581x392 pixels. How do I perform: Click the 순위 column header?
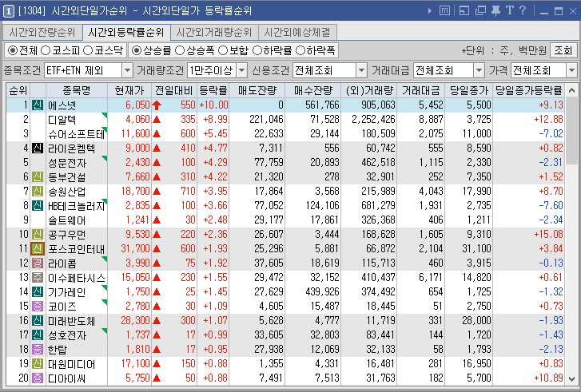[18, 90]
